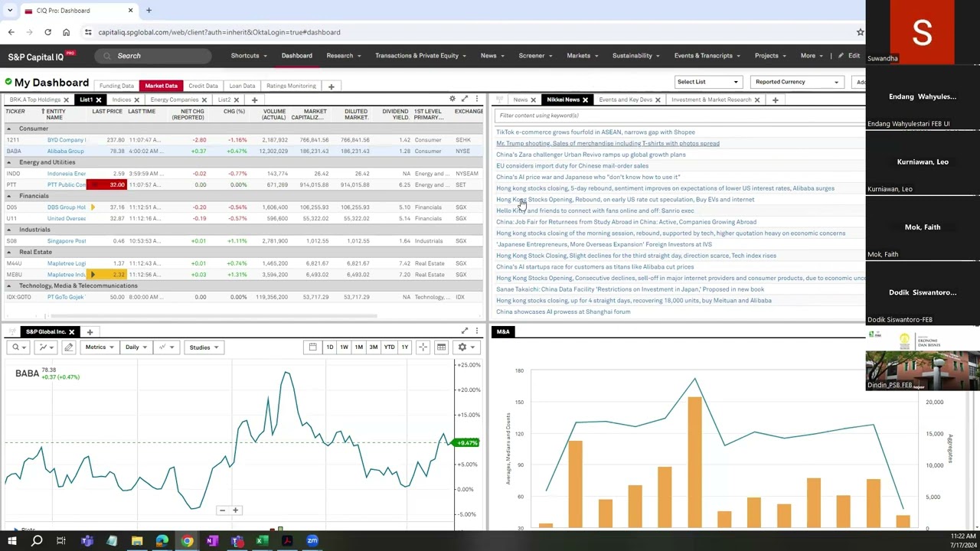The width and height of the screenshot is (980, 551).
Task: Set chart range to YTD
Action: point(389,347)
